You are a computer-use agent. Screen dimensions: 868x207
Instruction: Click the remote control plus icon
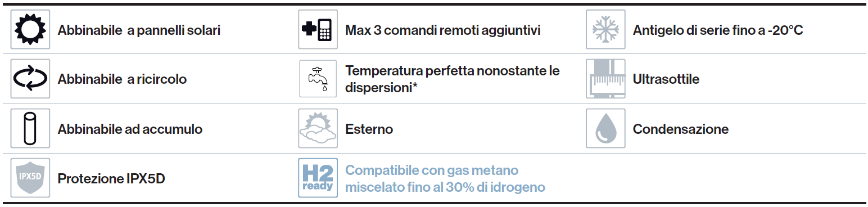[318, 29]
